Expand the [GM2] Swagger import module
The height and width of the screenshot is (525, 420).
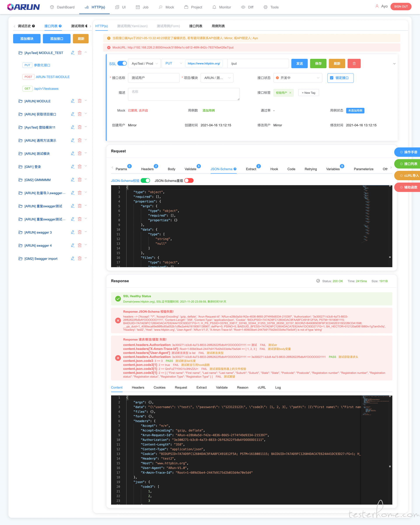[86, 258]
